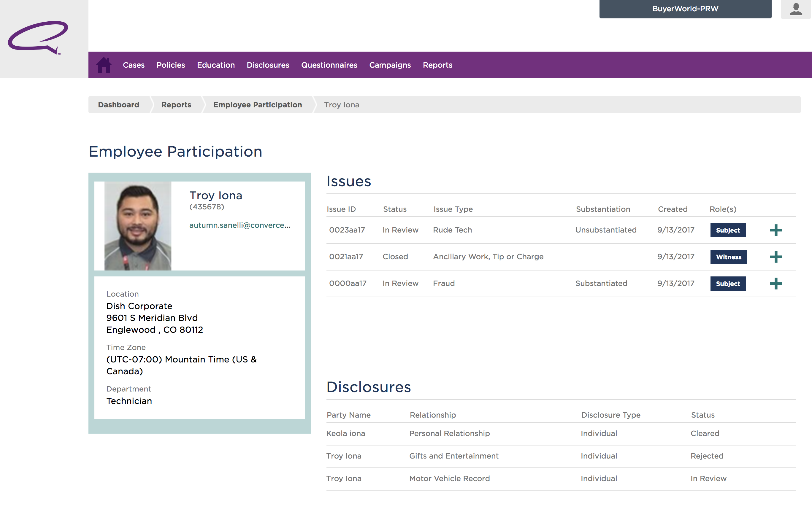Click the BuyerWorld-PRW button
812x506 pixels.
(685, 9)
